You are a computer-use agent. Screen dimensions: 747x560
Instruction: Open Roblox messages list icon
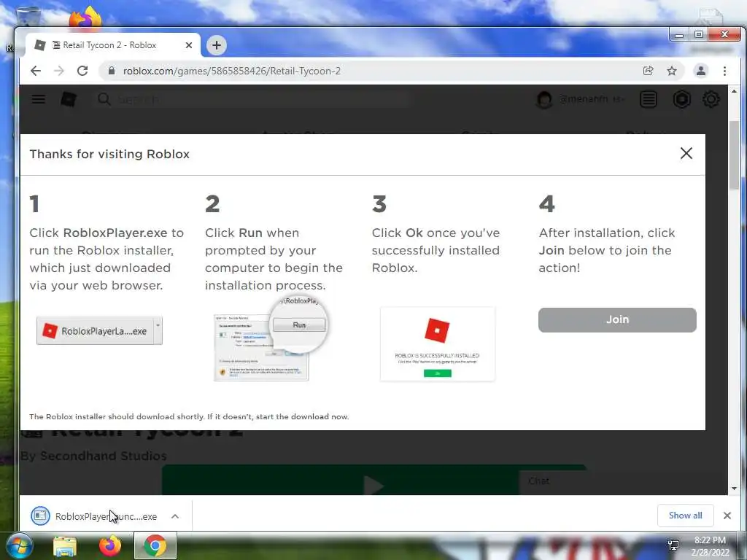[648, 99]
